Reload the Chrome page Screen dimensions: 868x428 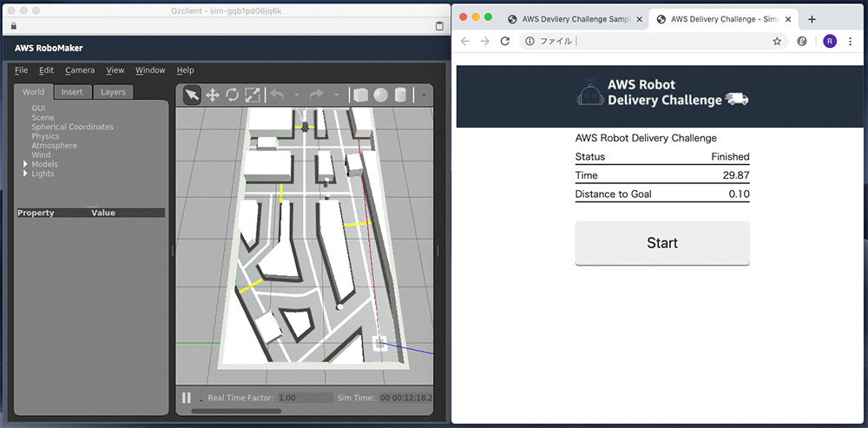[x=505, y=41]
